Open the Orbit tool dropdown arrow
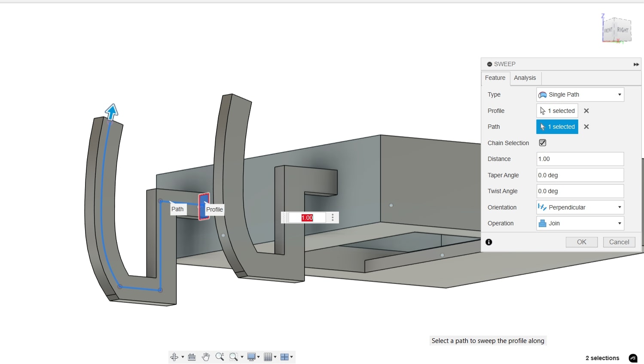 point(183,357)
